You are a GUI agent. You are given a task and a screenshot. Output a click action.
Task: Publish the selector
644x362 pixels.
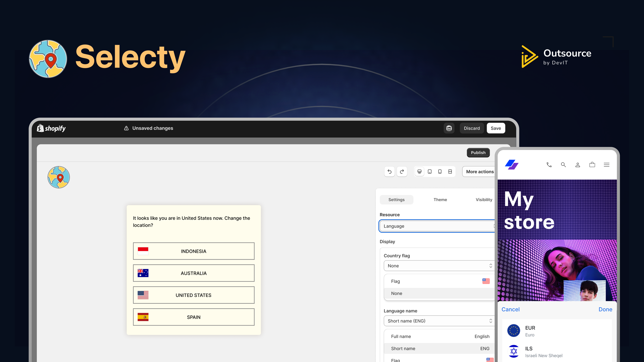pyautogui.click(x=478, y=152)
